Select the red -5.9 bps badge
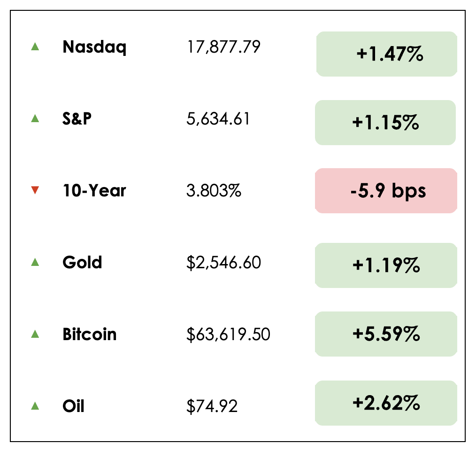The width and height of the screenshot is (476, 451). coord(385,191)
